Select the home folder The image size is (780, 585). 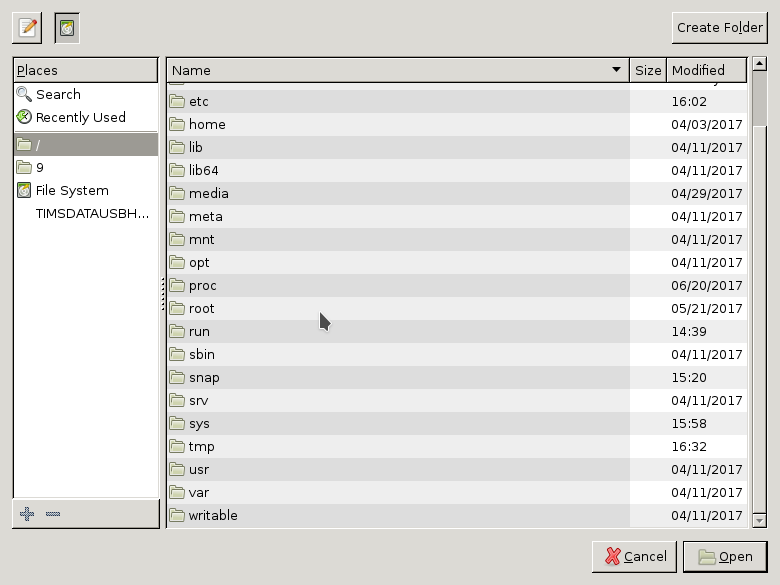click(457, 124)
